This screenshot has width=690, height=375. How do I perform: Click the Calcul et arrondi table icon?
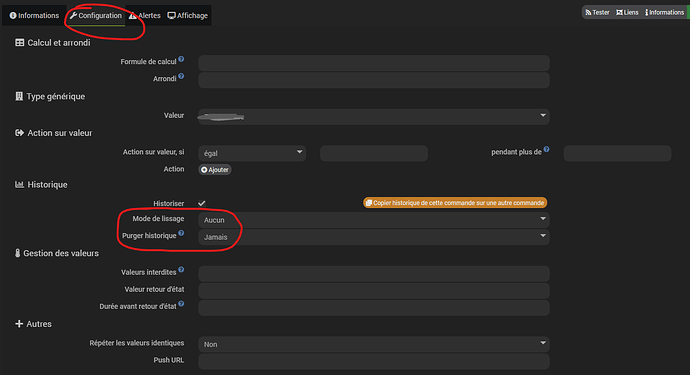point(19,43)
